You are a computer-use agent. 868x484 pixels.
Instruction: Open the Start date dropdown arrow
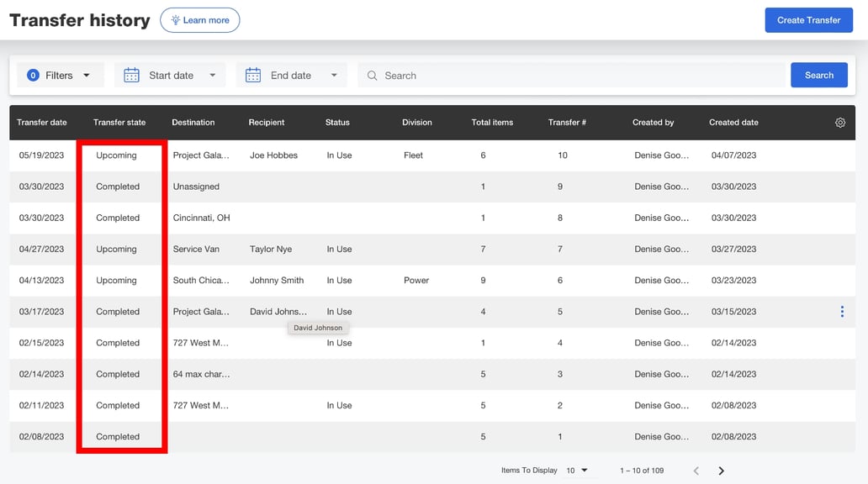(x=212, y=76)
